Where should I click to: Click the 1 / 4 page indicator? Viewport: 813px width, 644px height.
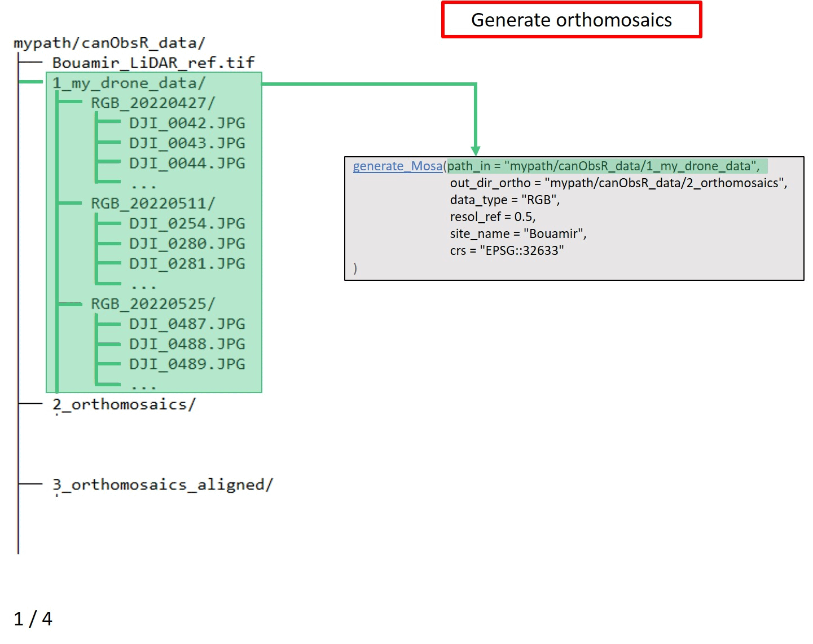tap(33, 619)
